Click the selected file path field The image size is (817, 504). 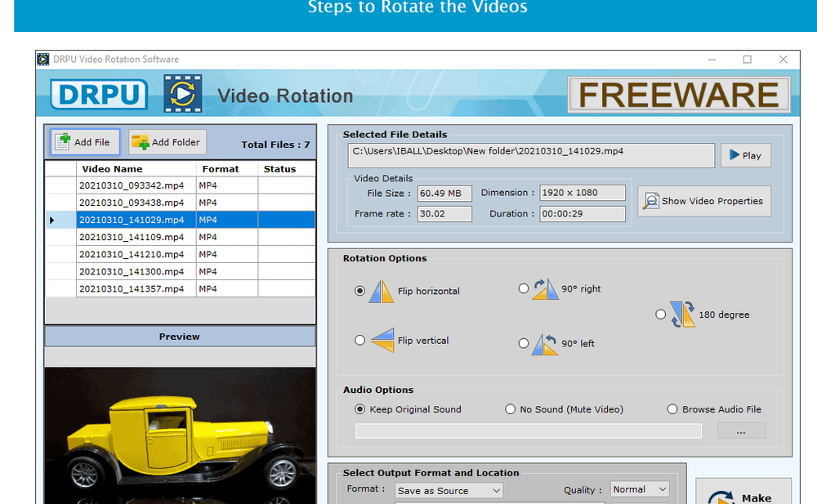click(x=531, y=155)
